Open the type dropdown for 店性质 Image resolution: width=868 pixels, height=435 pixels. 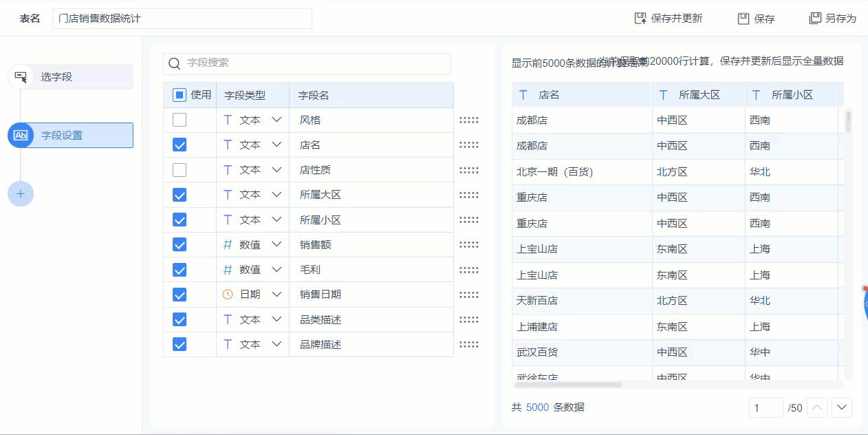276,169
